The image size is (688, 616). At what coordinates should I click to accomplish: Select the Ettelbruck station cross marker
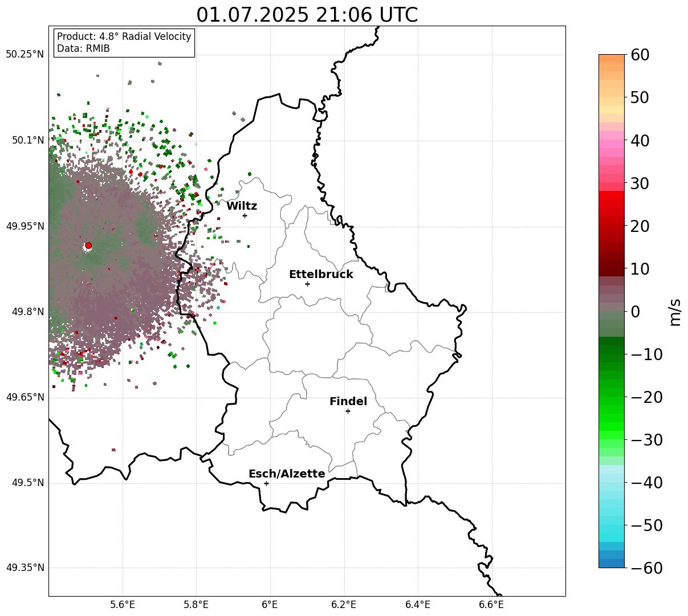[308, 284]
